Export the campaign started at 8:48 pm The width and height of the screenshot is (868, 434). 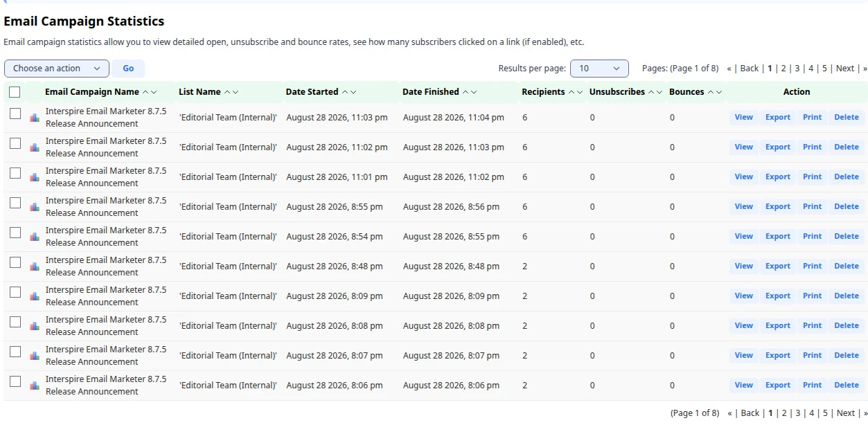click(778, 266)
